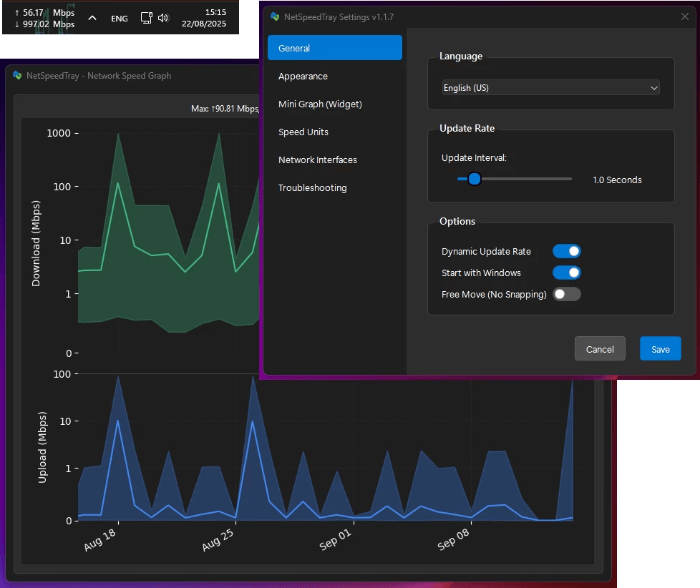700x588 pixels.
Task: Enable Free Move (No Snapping)
Action: pos(566,294)
